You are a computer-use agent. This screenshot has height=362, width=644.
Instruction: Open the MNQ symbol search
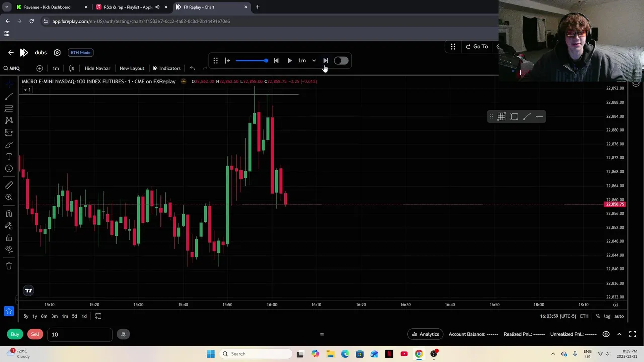click(x=11, y=68)
